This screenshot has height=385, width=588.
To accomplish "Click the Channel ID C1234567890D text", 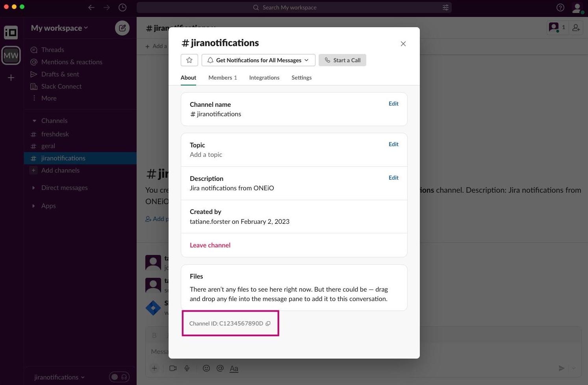I will (x=241, y=324).
